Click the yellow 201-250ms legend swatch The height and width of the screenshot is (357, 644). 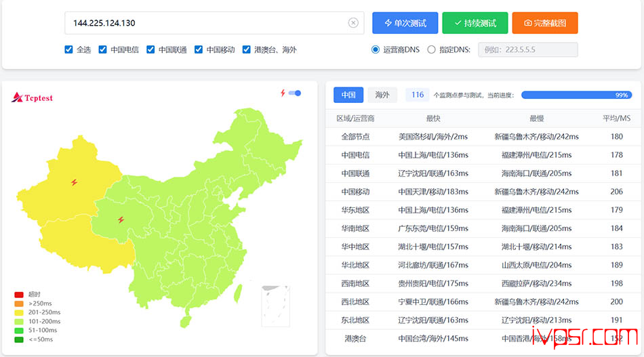[x=19, y=313]
